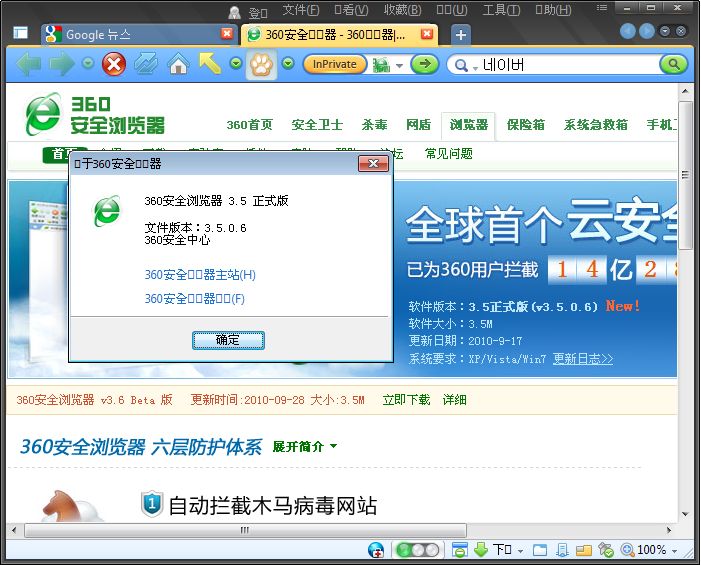Click the 保险箱 navigation link
Image resolution: width=701 pixels, height=565 pixels.
click(526, 125)
